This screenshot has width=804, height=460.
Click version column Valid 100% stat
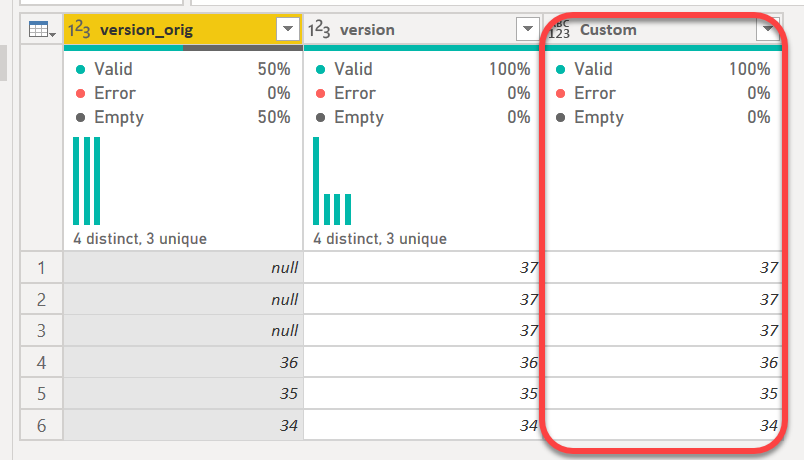(x=423, y=69)
